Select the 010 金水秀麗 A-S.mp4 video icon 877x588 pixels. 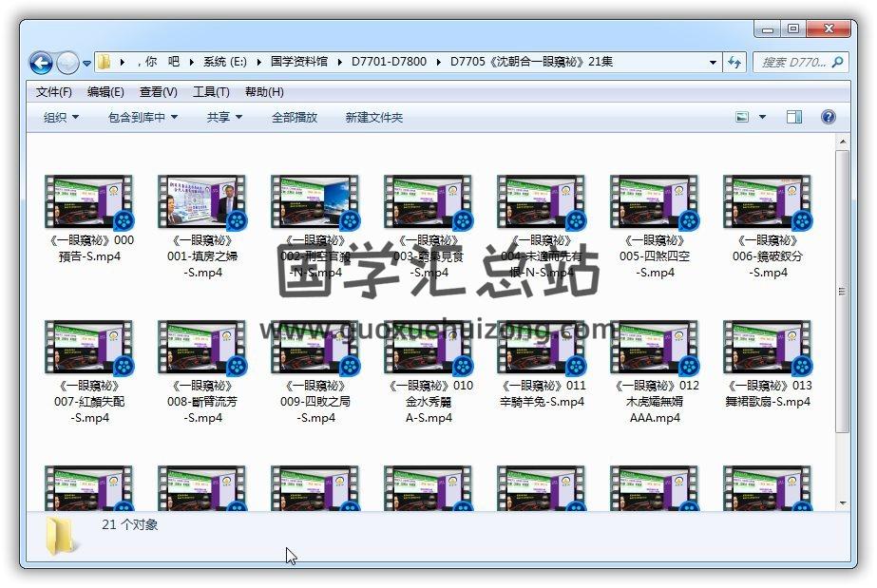(429, 347)
